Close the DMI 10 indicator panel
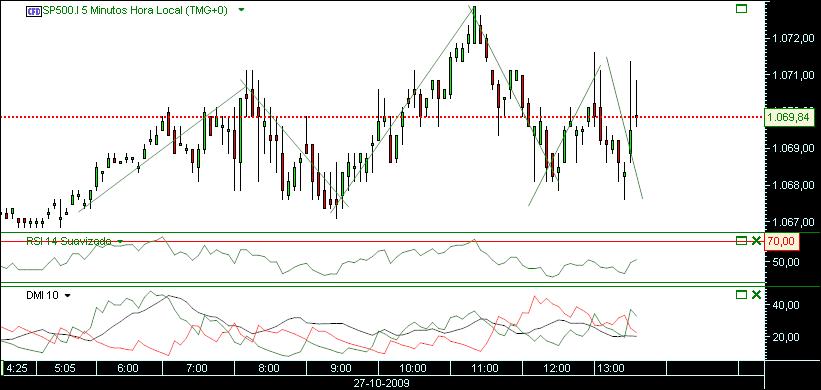Viewport: 821px width, 390px height. click(756, 295)
